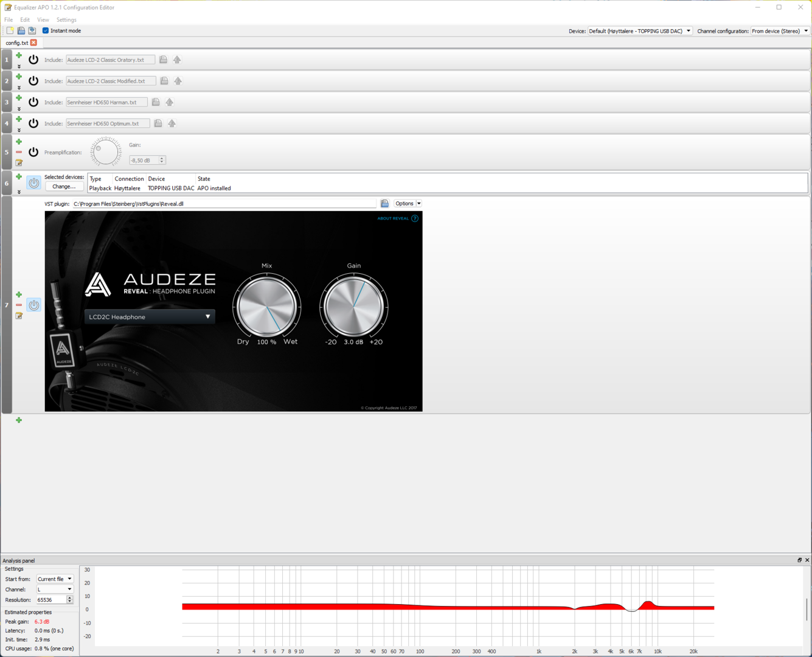Open the Device dropdown for TOPPING USB DAC
The width and height of the screenshot is (812, 657).
(x=639, y=31)
